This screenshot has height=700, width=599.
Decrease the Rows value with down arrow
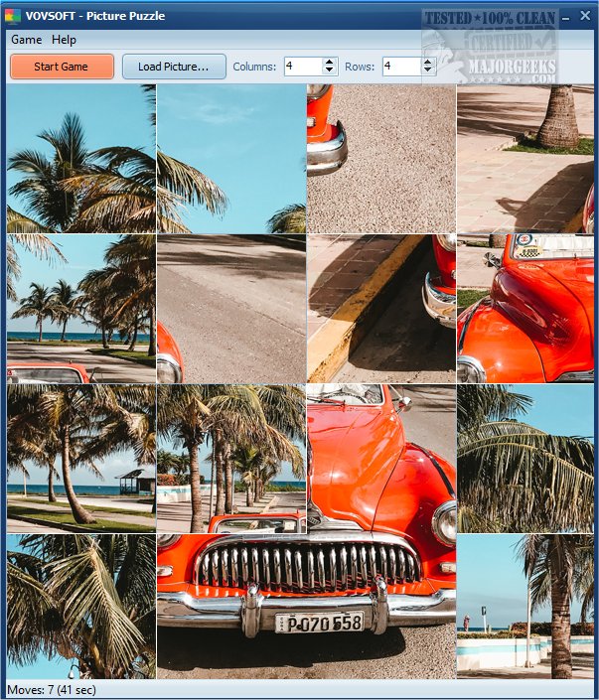427,70
